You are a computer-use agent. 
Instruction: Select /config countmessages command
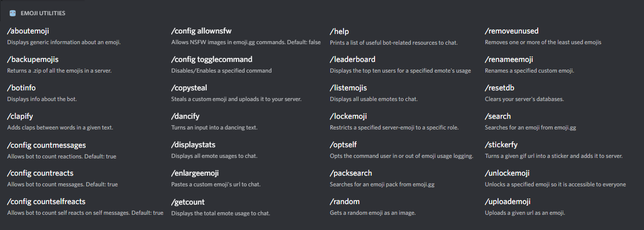click(46, 145)
